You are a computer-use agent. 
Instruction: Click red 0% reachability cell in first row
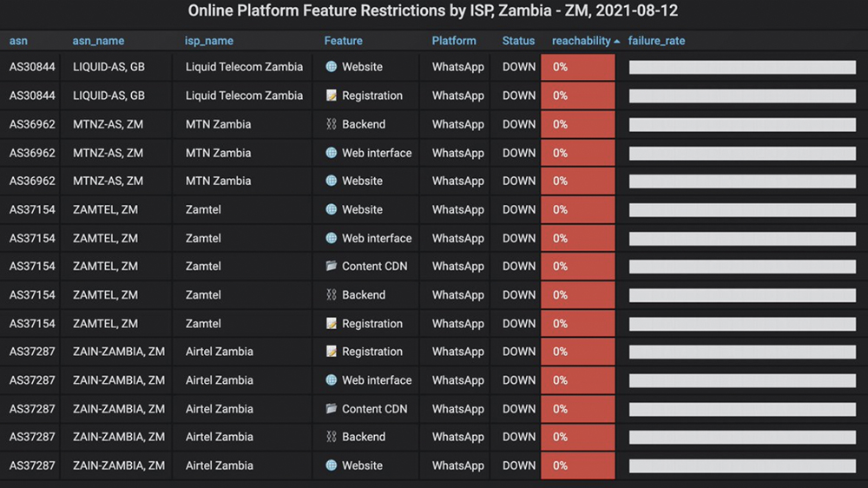(x=578, y=67)
